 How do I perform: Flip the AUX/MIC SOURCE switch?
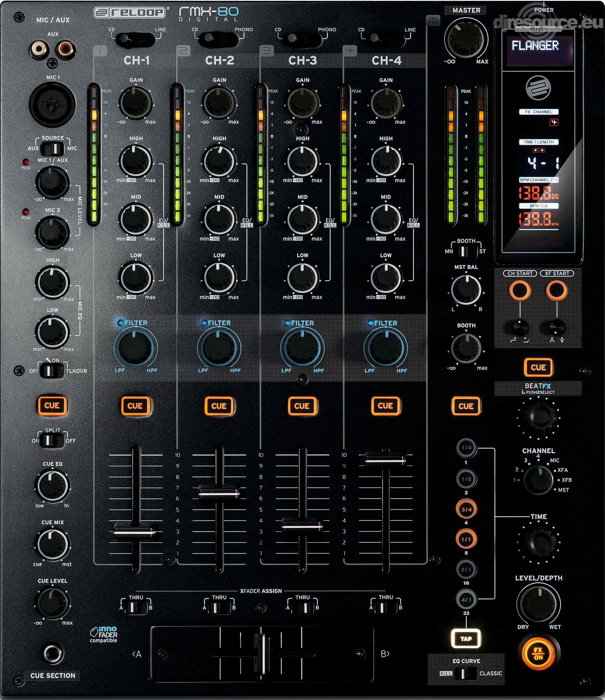click(x=52, y=148)
